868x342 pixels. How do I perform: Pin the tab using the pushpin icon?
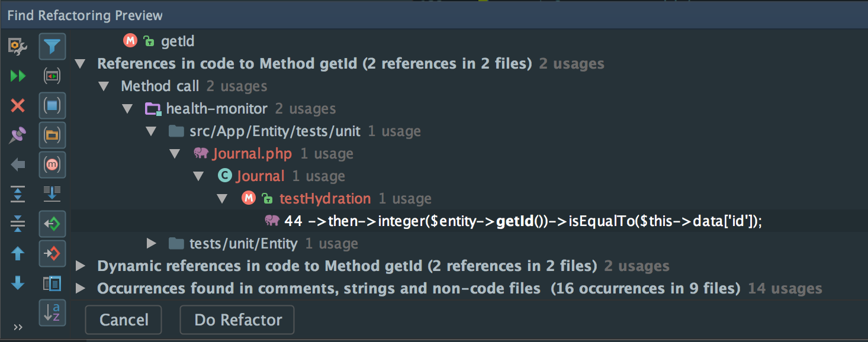(x=18, y=135)
